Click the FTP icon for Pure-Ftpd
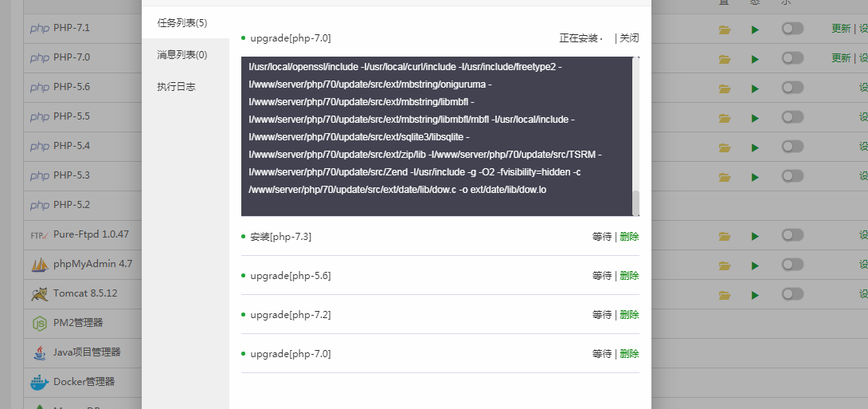868x409 pixels. coord(40,234)
